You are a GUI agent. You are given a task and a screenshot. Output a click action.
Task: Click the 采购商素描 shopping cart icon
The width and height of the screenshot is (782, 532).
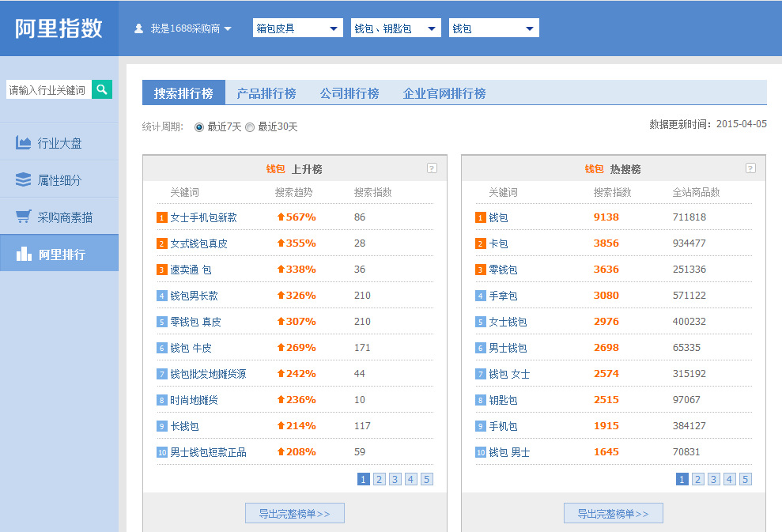tap(23, 217)
